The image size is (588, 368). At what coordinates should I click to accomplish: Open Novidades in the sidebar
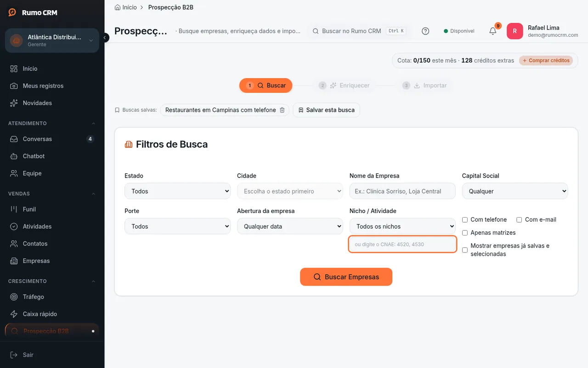(x=52, y=103)
